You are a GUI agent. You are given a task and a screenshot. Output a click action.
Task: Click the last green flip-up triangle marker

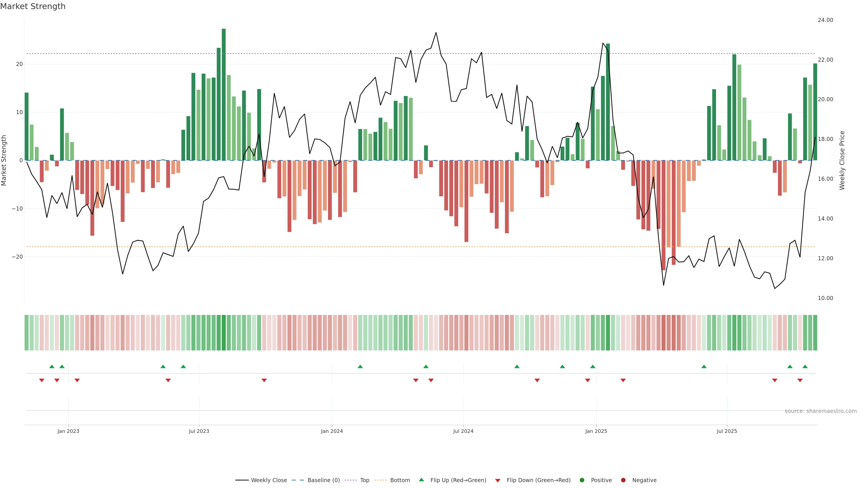805,366
